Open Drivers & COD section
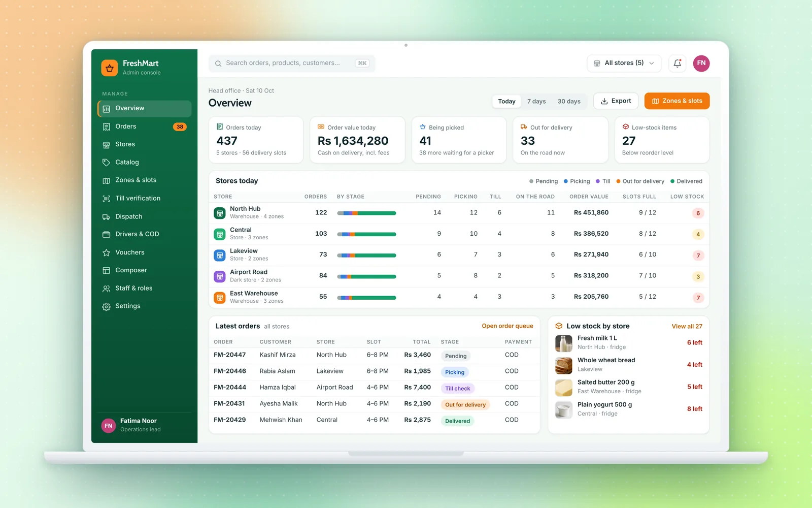 pos(145,234)
